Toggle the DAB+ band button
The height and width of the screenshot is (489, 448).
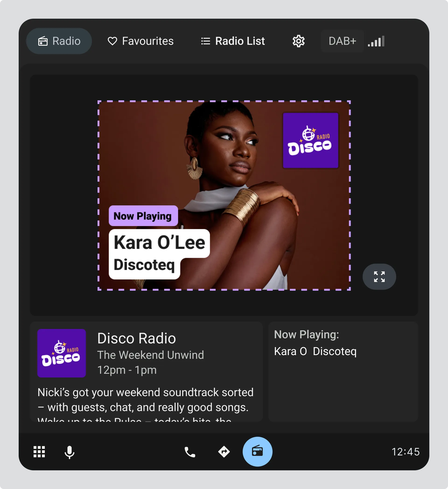click(342, 41)
